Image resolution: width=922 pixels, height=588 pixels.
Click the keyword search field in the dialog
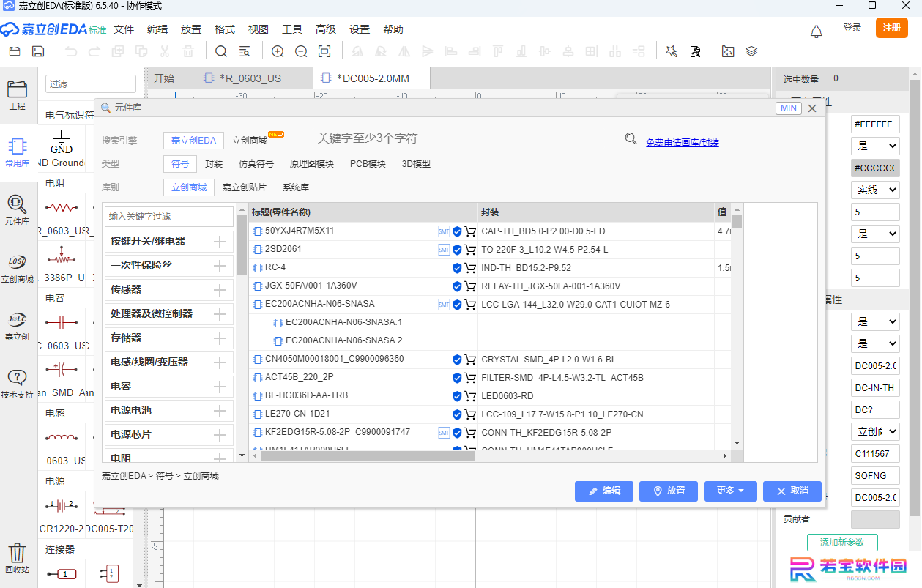point(467,138)
